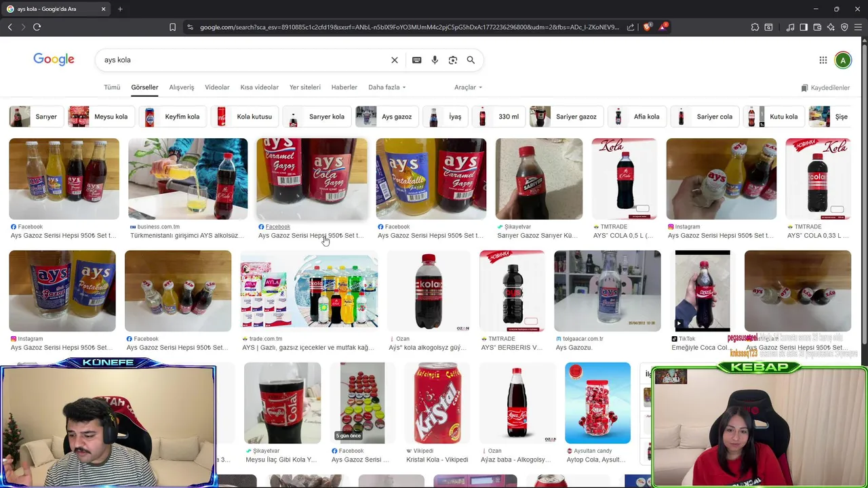Open the share page icon in address bar
This screenshot has width=868, height=488.
pyautogui.click(x=631, y=27)
